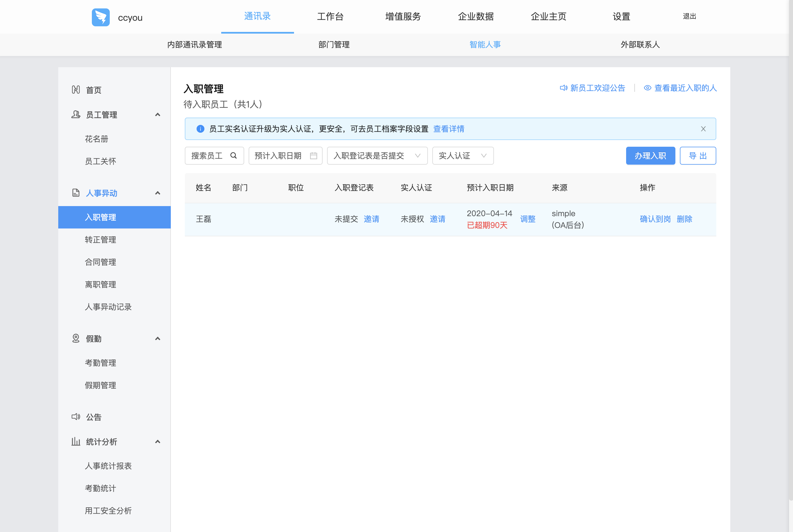This screenshot has height=532, width=793.
Task: Collapse the 人事异动 section chevron
Action: (157, 193)
